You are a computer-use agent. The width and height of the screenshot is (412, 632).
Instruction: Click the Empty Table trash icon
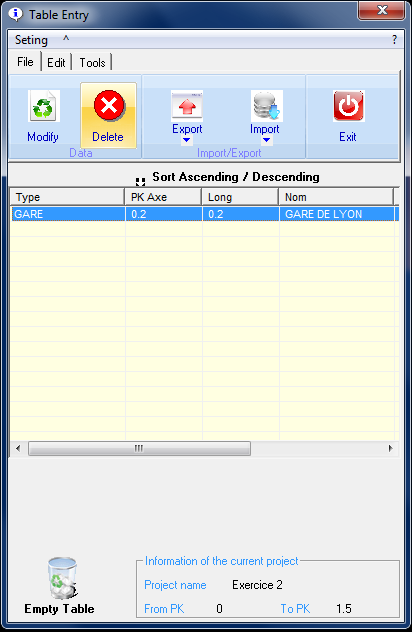[62, 578]
